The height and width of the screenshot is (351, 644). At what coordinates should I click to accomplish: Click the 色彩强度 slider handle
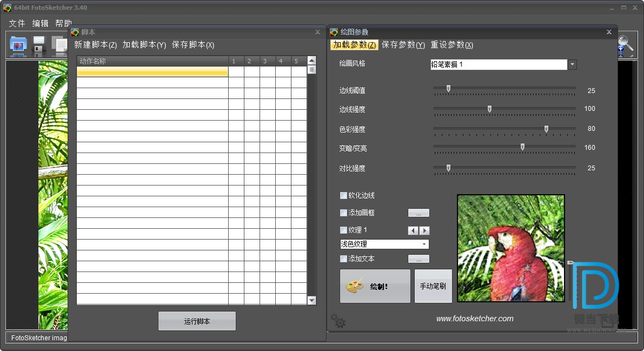tap(546, 129)
